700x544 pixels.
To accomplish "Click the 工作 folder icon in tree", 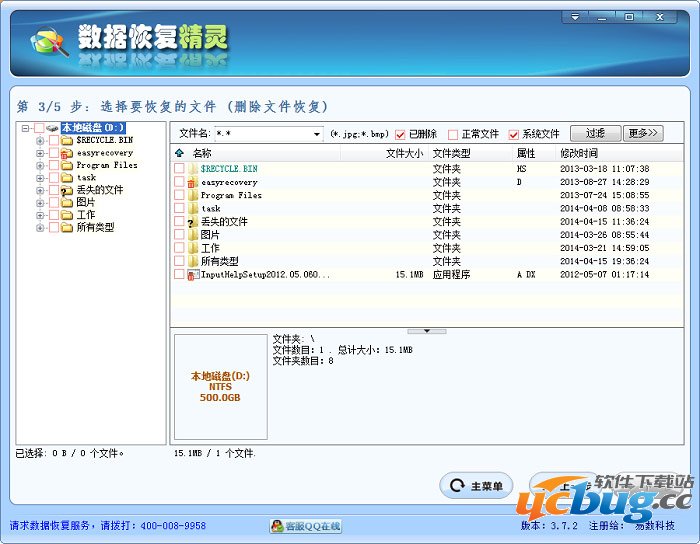I will click(x=67, y=216).
